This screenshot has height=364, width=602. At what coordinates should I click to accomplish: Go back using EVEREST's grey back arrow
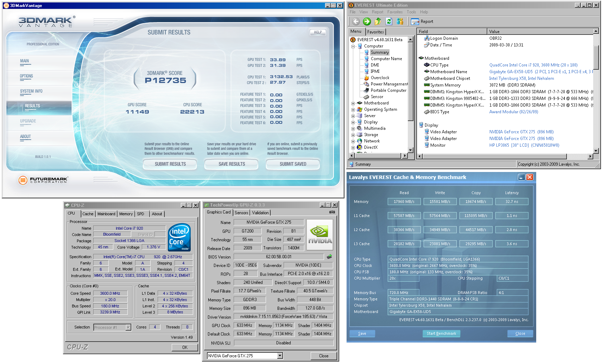[x=356, y=21]
